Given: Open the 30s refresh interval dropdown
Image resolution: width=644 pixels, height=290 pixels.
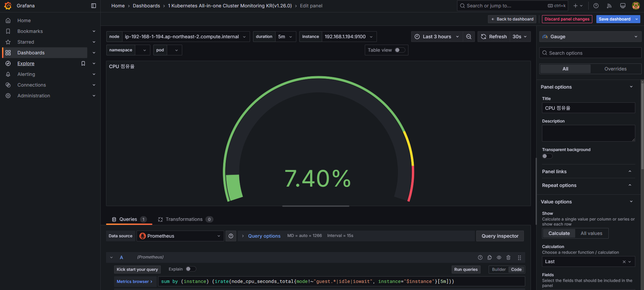Looking at the screenshot, I should click(520, 37).
